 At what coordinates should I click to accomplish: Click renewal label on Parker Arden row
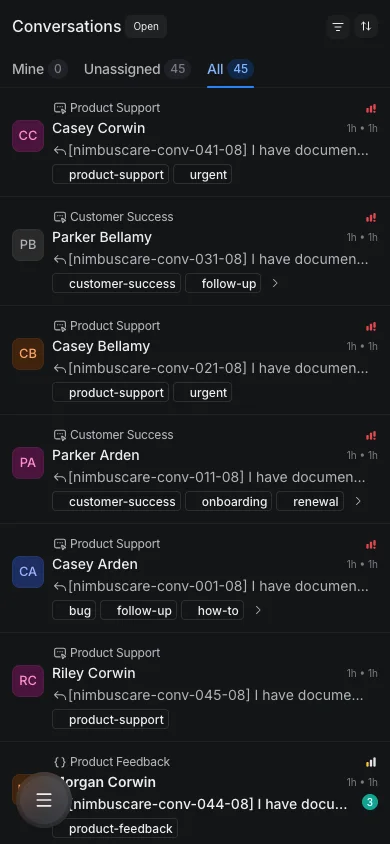tap(310, 501)
